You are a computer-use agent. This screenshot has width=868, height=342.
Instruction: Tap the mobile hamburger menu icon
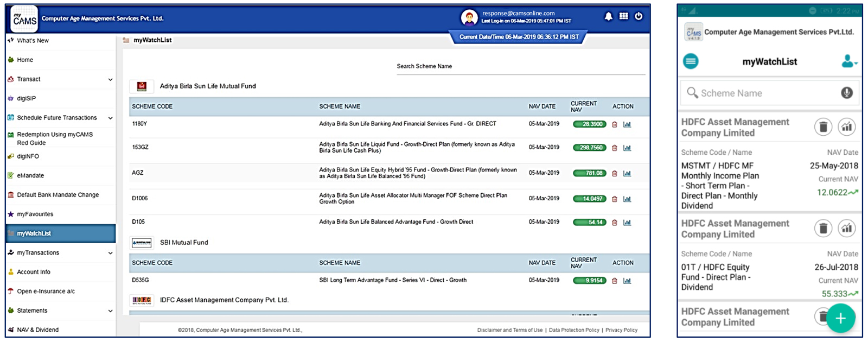(x=691, y=61)
